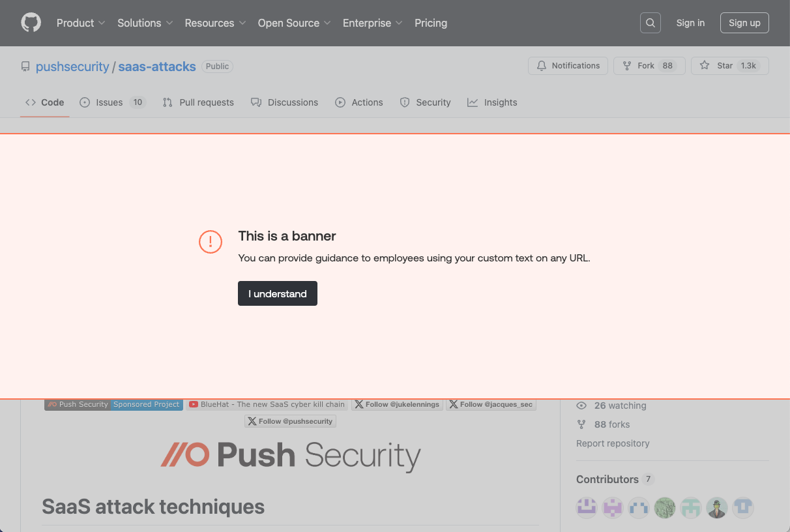Click the fork icon next to 88 forks
Screen dimensions: 790x532
point(581,424)
